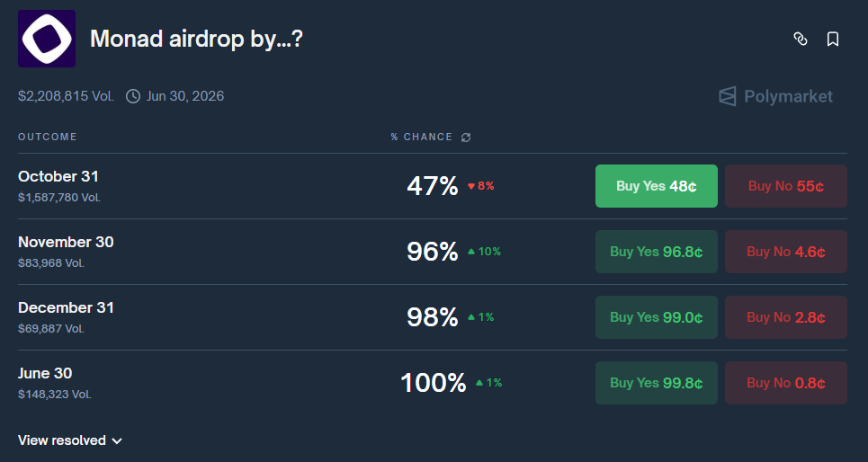Buy Yes at 96.8¢ for November 30
868x462 pixels.
click(656, 252)
